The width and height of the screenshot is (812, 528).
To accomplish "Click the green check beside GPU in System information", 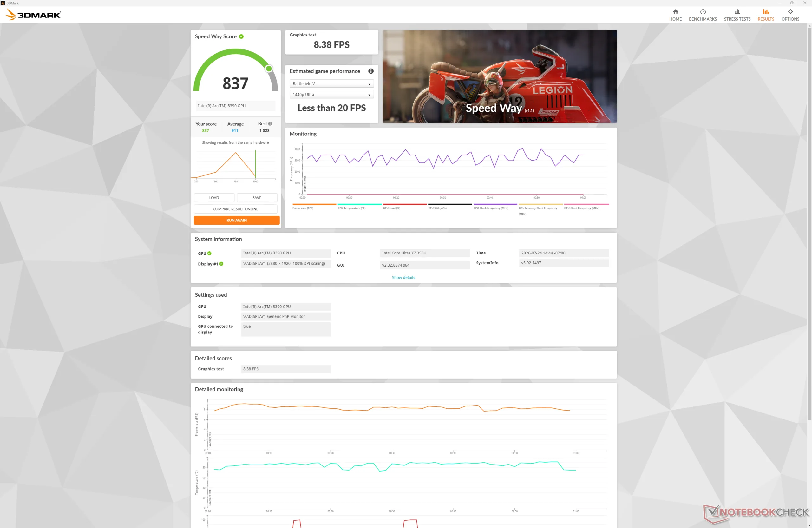I will pos(209,253).
